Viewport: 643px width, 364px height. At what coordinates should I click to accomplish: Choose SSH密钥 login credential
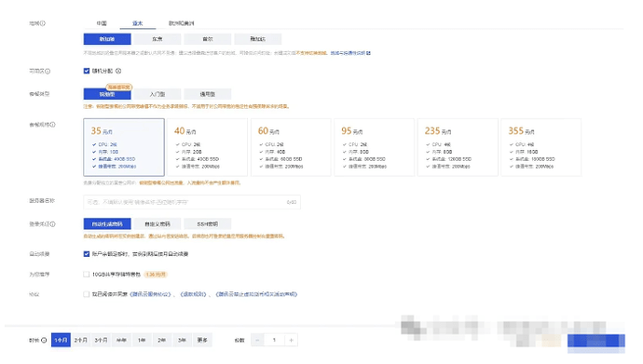[x=208, y=224]
